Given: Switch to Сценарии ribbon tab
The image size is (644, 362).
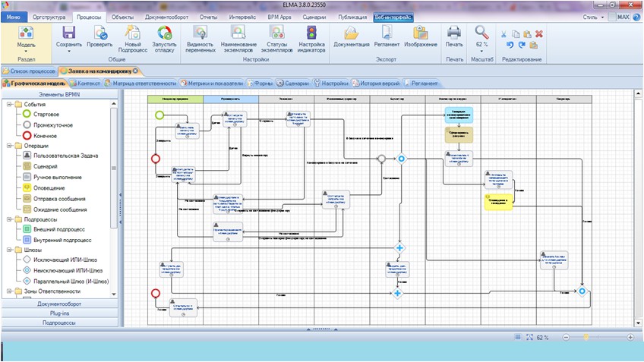Looking at the screenshot, I should pos(314,17).
